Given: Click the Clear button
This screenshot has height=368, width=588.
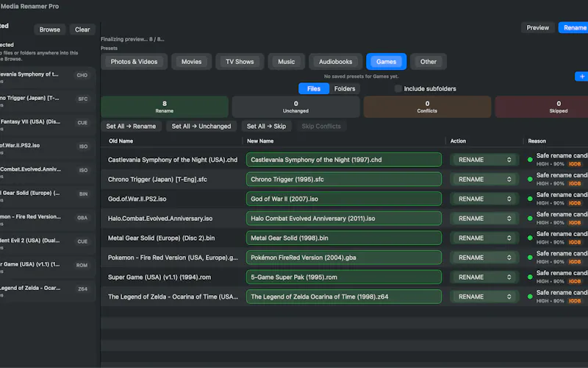Looking at the screenshot, I should click(82, 29).
